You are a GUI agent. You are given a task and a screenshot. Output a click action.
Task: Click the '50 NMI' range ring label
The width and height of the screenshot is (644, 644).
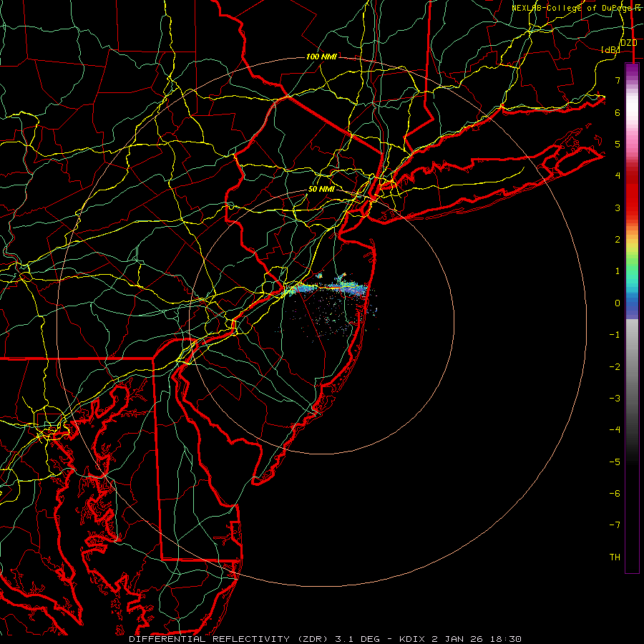point(321,189)
